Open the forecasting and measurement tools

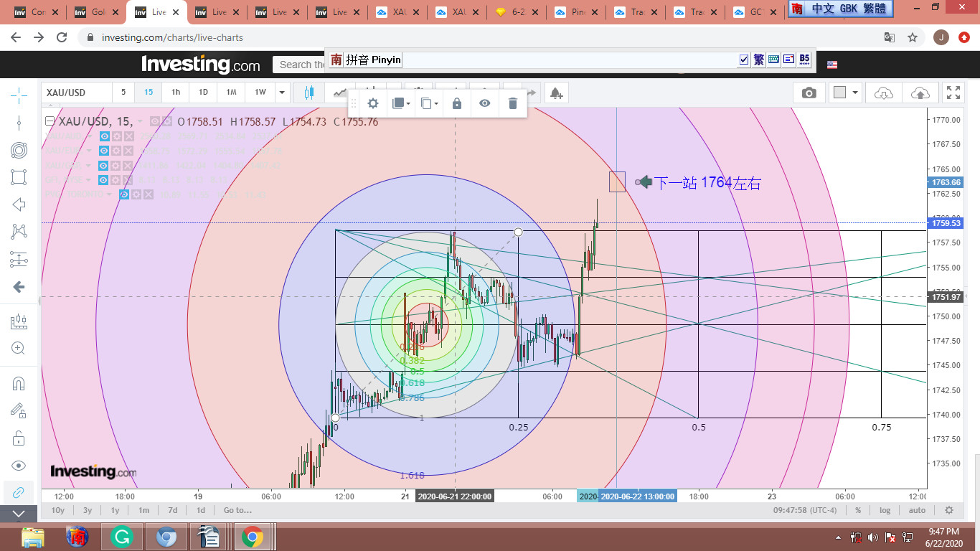[19, 260]
